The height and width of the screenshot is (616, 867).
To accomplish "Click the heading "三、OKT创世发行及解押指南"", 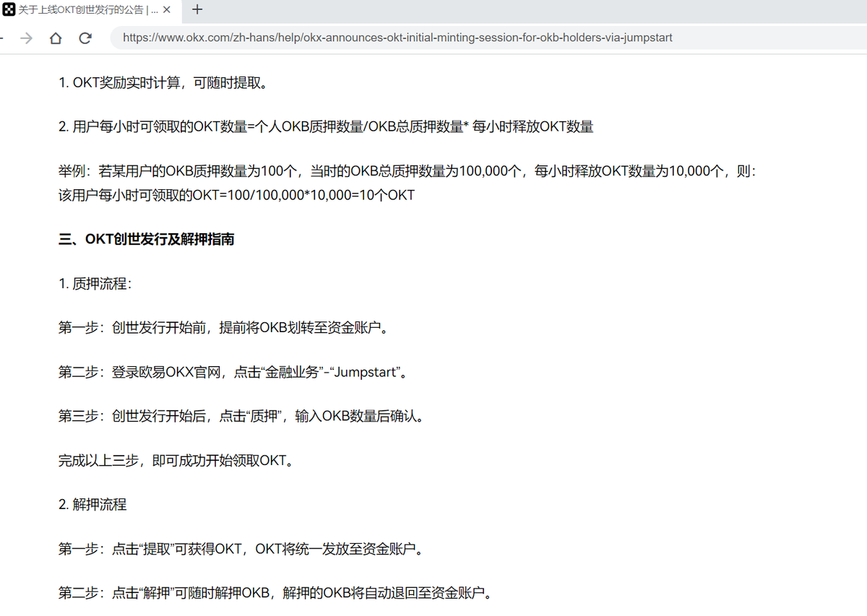I will click(x=147, y=240).
